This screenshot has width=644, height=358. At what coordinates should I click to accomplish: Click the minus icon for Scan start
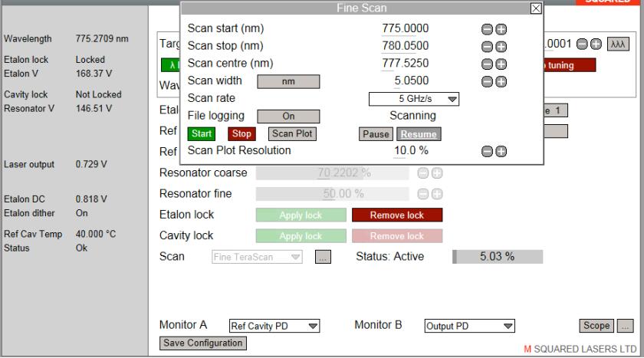click(x=488, y=29)
